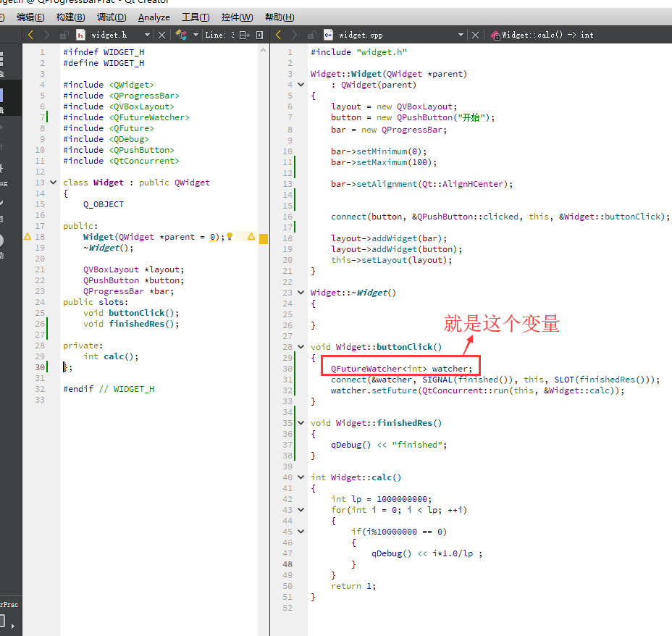672x636 pixels.
Task: Click "int calc();" declaration in widget.h
Action: [111, 356]
